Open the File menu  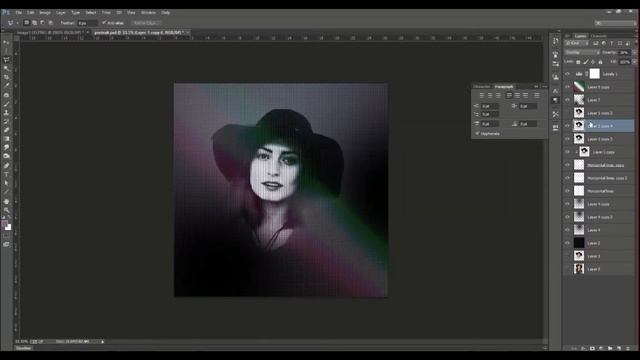(19, 13)
